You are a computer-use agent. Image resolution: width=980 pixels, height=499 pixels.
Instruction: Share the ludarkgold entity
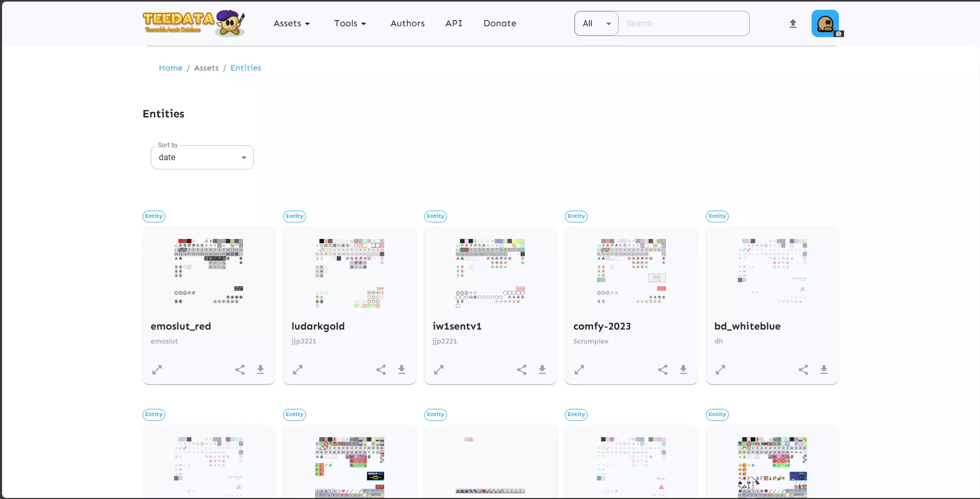pyautogui.click(x=381, y=370)
